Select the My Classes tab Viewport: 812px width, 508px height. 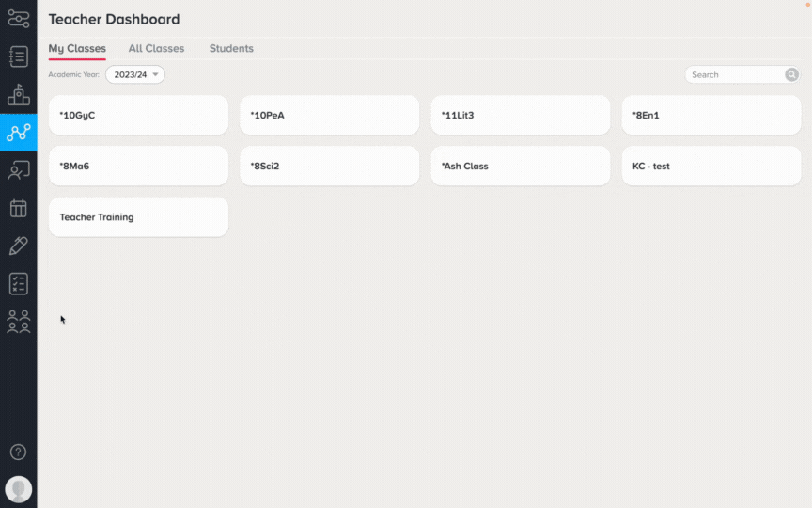[x=77, y=48]
